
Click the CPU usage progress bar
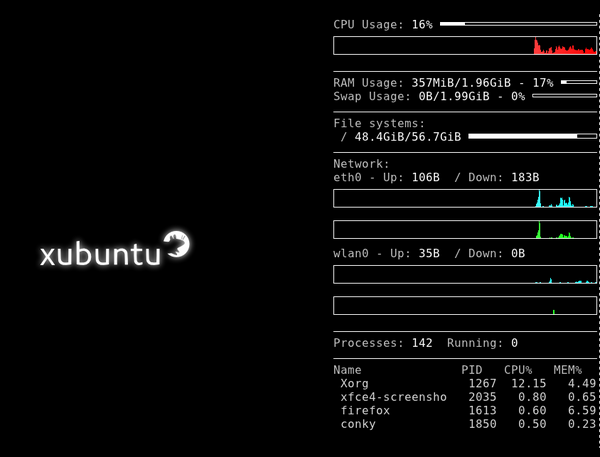pyautogui.click(x=518, y=24)
